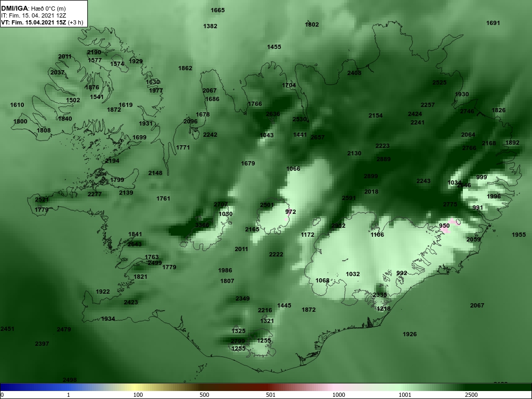Click the legend label '500'
The image size is (532, 399).
(x=204, y=395)
